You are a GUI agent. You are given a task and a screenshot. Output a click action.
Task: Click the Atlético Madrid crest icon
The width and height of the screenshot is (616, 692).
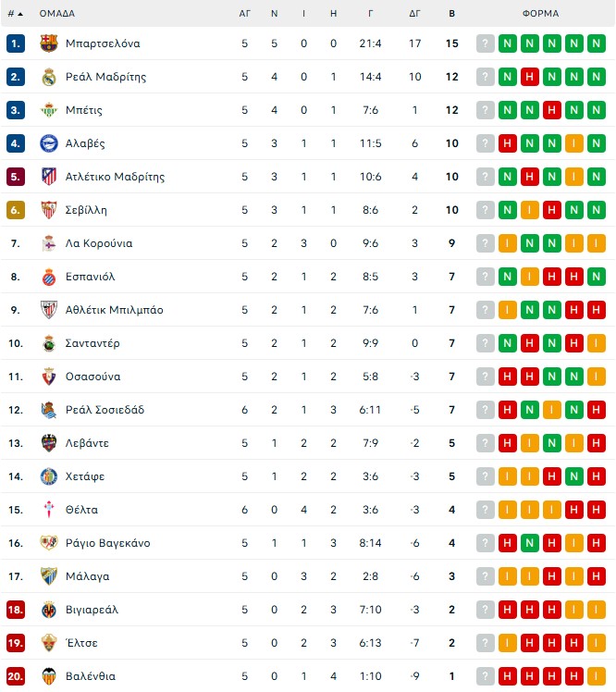tap(48, 177)
